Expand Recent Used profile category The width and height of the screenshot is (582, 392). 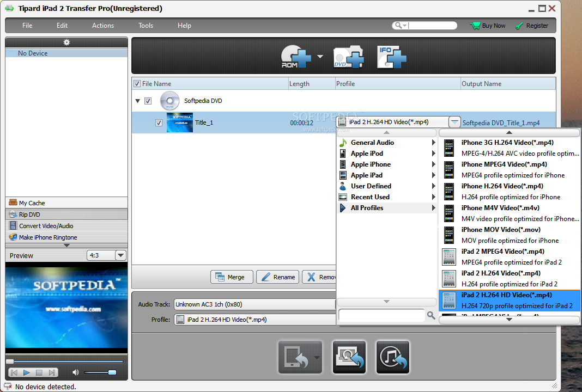point(387,197)
